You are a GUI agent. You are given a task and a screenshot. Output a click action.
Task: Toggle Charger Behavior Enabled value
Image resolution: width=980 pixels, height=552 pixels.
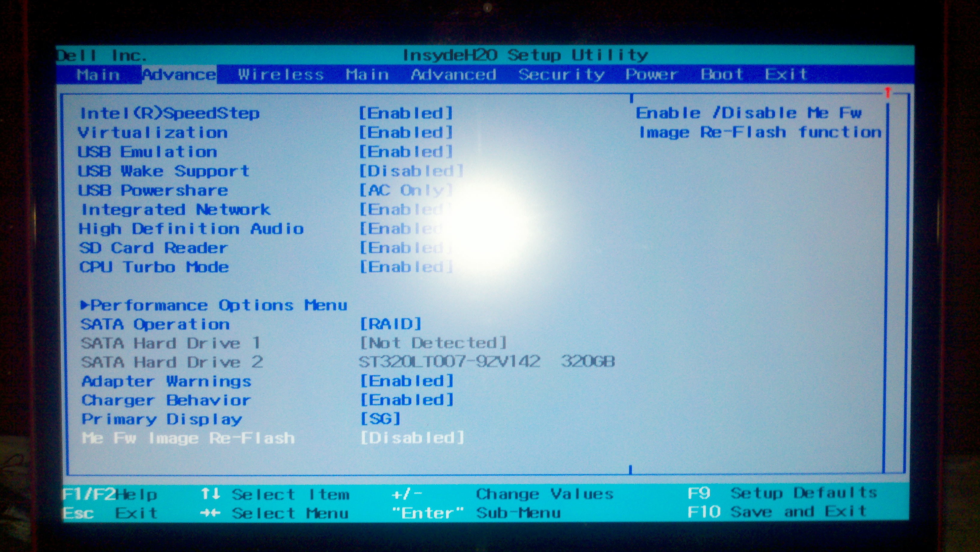pyautogui.click(x=407, y=400)
